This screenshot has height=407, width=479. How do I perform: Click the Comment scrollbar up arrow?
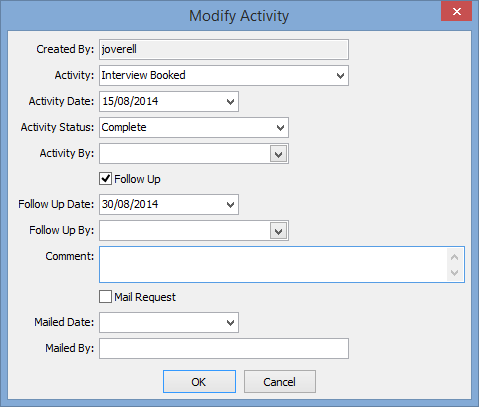tap(454, 257)
